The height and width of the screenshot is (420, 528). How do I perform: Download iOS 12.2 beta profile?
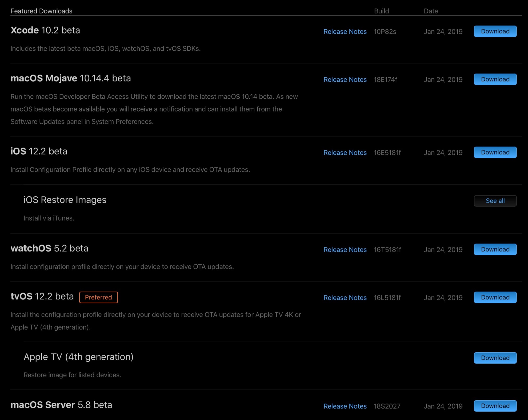coord(495,152)
